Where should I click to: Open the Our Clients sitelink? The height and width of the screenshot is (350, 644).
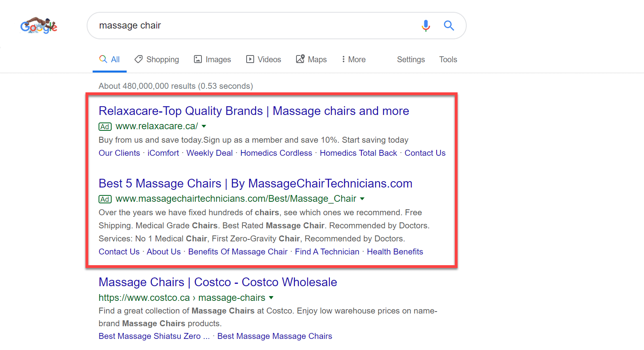click(119, 153)
